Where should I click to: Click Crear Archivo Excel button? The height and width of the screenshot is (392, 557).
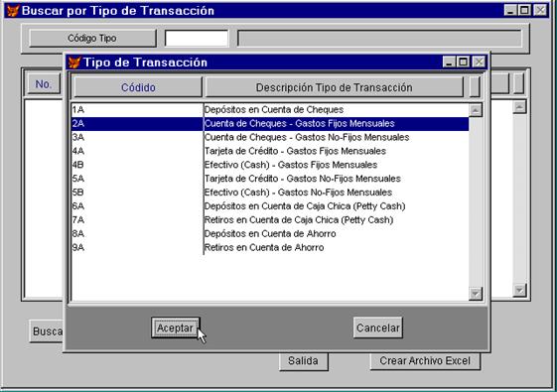pos(425,361)
